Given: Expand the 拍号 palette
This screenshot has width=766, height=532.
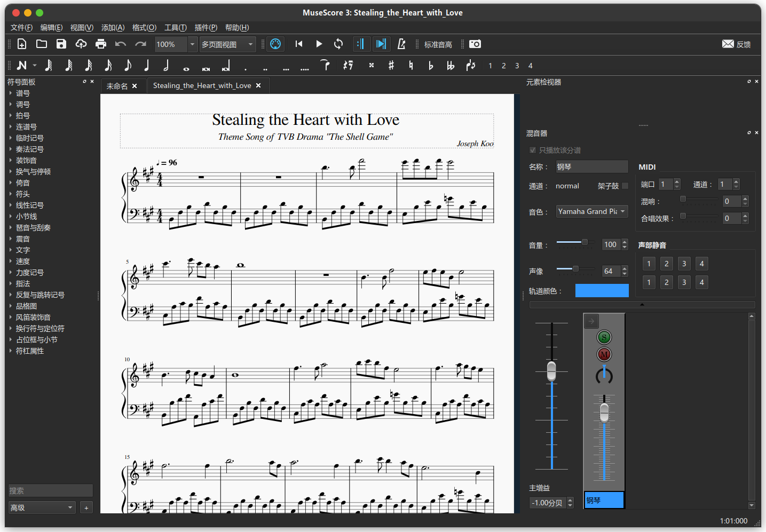Looking at the screenshot, I should 23,116.
